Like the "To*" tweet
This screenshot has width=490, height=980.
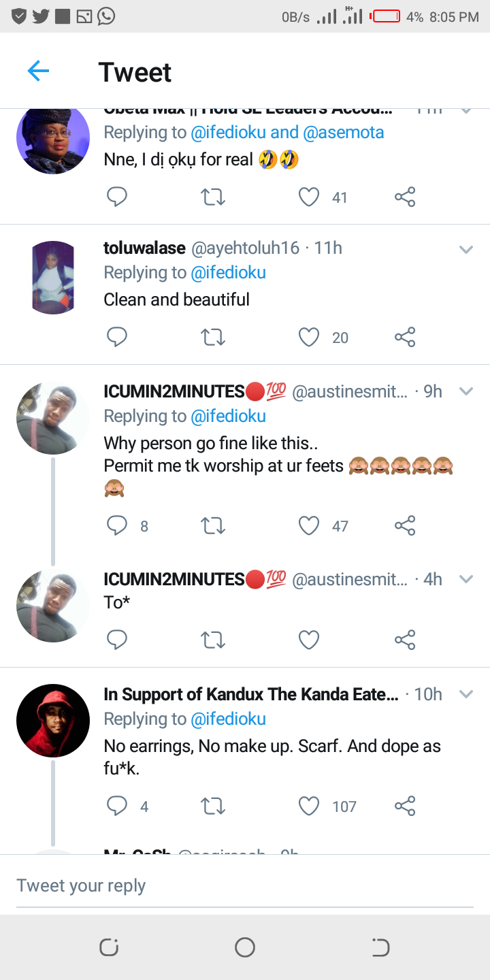coord(309,640)
